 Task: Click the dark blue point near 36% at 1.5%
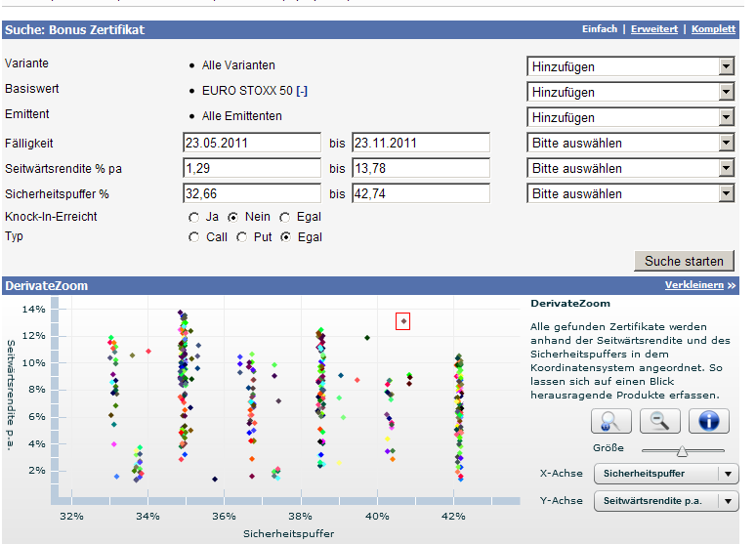tap(215, 479)
